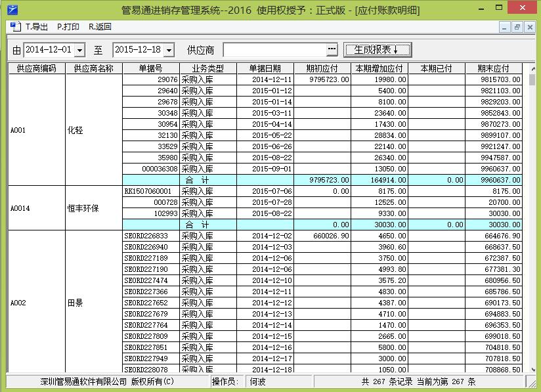Select opening payable value 9795723.00 in row 29076
This screenshot has width=541, height=392.
322,79
